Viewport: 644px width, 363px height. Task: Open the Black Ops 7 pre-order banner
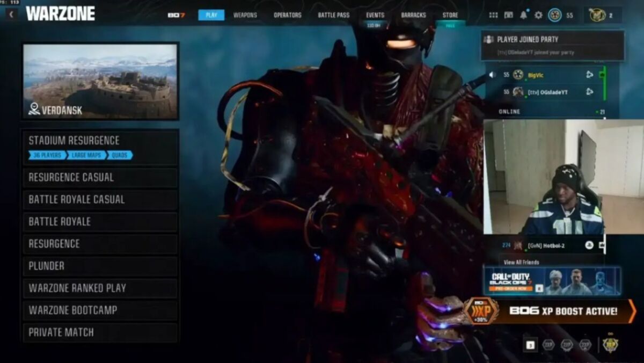(552, 281)
